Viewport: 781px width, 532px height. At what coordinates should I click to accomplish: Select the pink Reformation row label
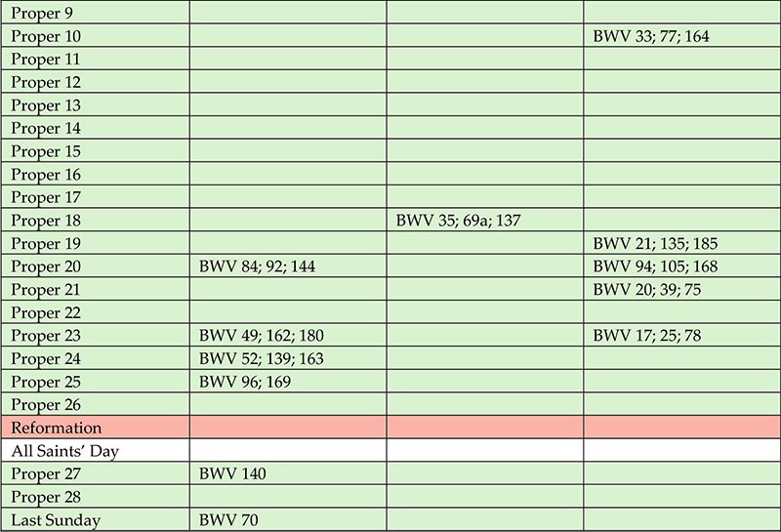tap(95, 428)
